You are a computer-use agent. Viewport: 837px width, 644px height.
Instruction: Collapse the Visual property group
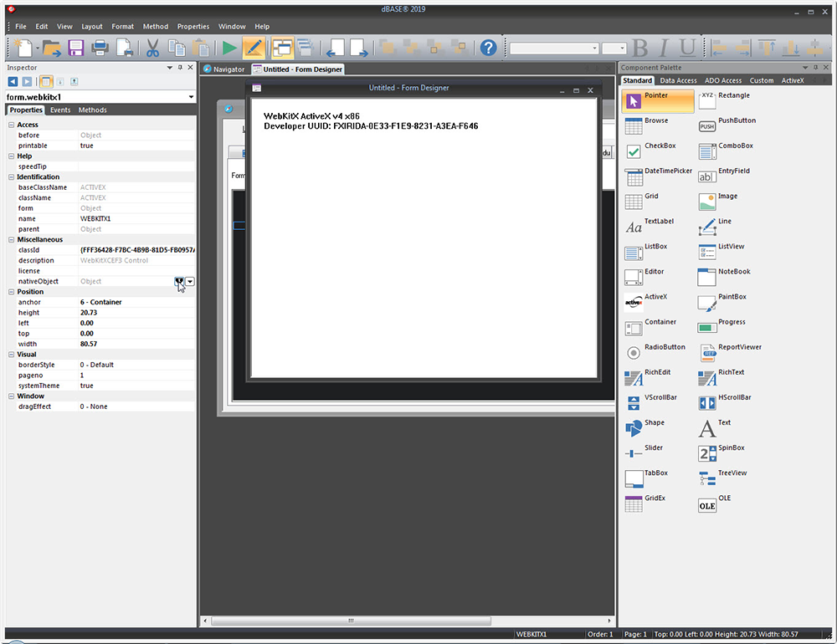[11, 355]
